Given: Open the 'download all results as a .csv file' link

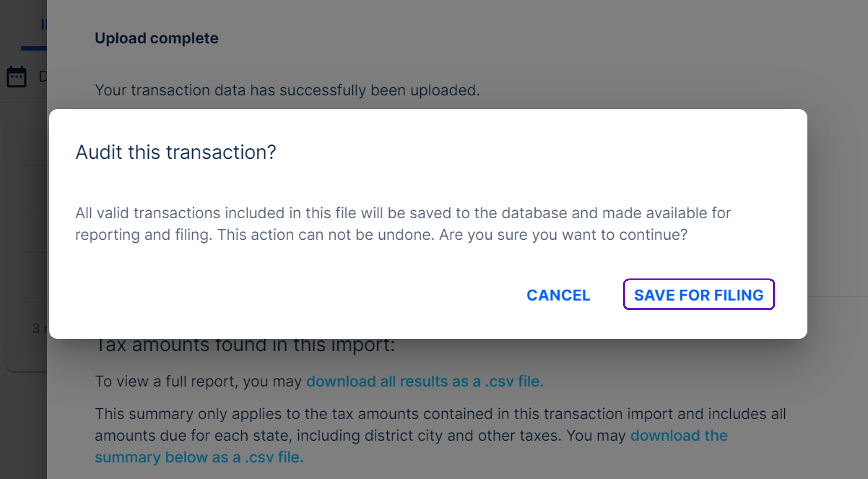Looking at the screenshot, I should [425, 381].
